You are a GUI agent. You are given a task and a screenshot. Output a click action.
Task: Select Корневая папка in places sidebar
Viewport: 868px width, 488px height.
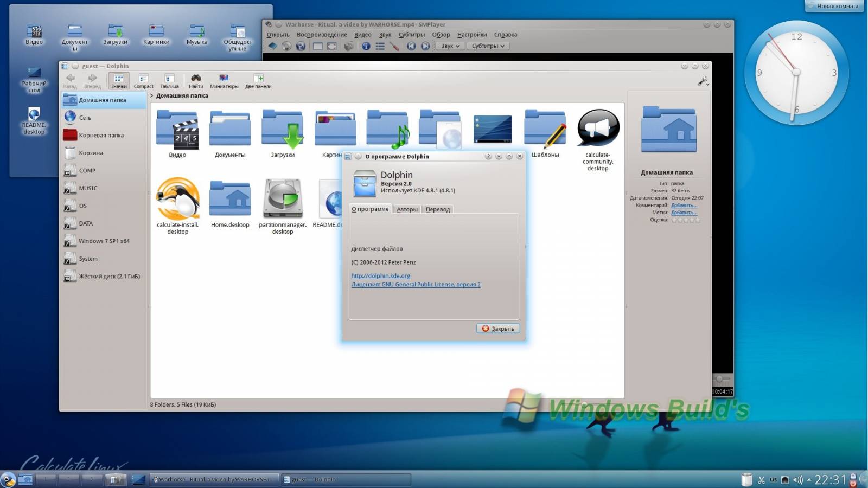point(104,135)
